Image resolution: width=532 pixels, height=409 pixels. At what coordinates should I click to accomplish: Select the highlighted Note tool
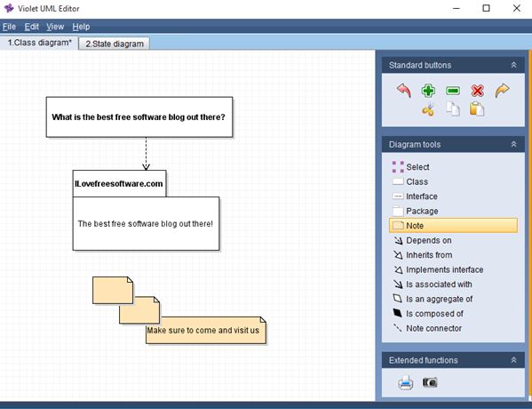(453, 226)
